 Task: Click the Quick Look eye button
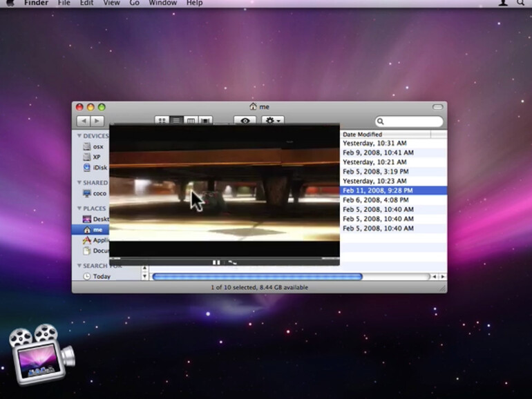(245, 121)
